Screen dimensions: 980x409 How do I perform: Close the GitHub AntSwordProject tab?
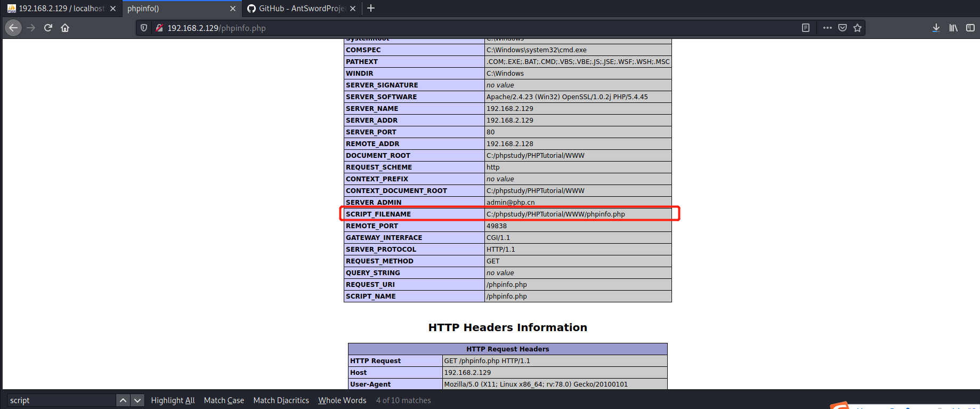(x=353, y=9)
